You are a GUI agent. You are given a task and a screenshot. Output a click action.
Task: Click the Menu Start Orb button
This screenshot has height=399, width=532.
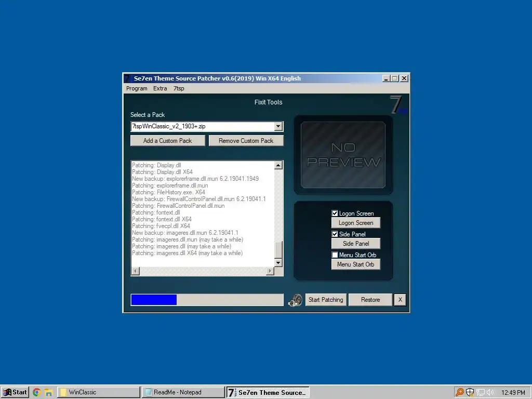[355, 264]
